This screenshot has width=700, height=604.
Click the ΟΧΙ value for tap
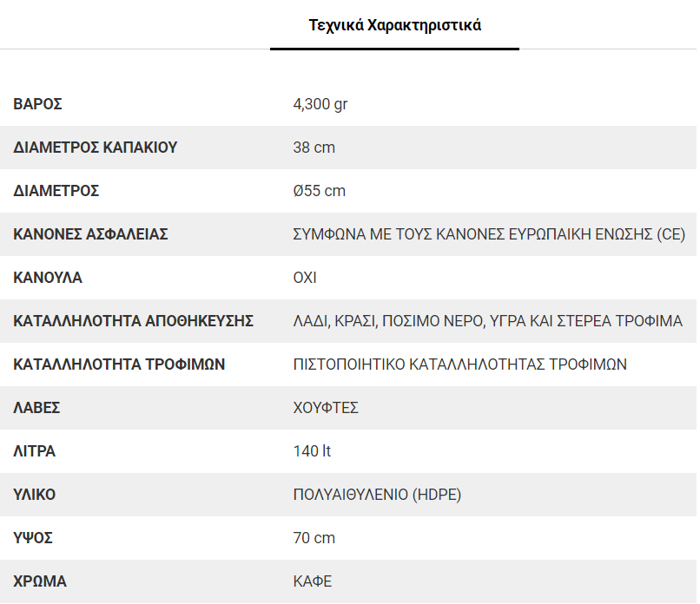[305, 278]
